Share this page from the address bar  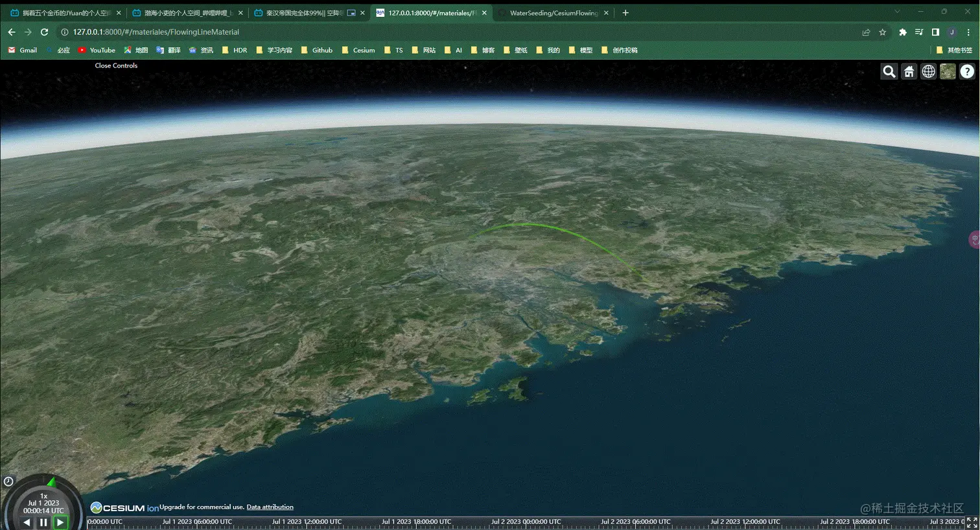[866, 32]
